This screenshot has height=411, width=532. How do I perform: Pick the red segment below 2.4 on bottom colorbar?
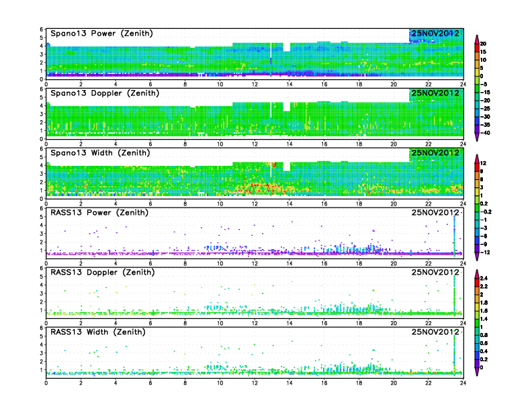[x=477, y=283]
